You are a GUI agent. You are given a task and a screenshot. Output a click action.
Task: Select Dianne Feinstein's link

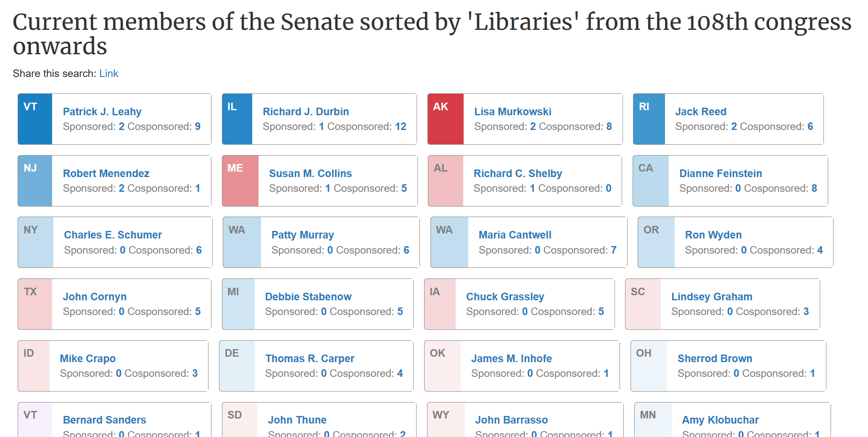pos(720,173)
